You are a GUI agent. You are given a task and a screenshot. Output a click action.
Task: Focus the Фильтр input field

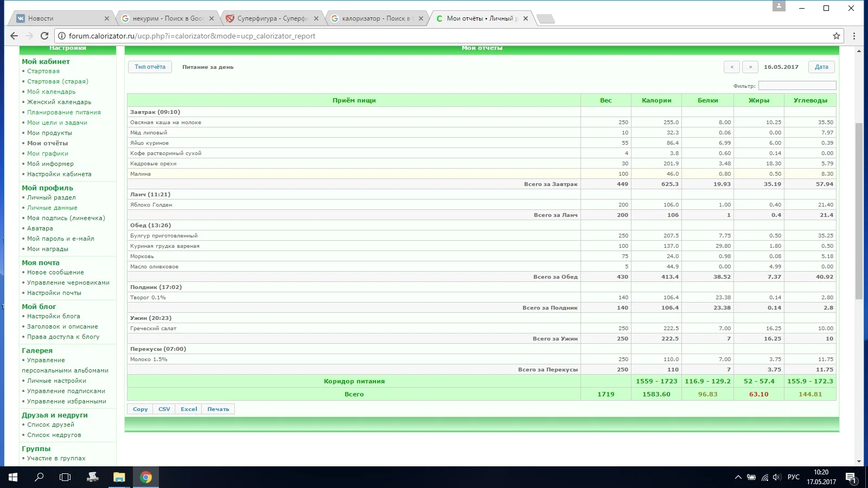tap(797, 86)
